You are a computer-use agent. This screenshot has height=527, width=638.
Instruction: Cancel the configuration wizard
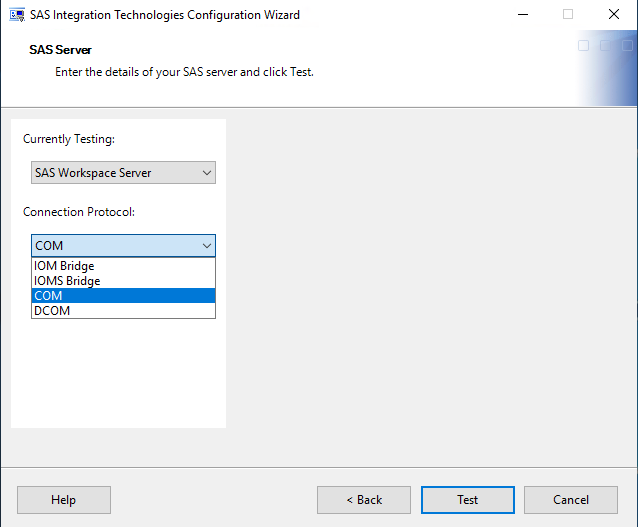[x=571, y=500]
